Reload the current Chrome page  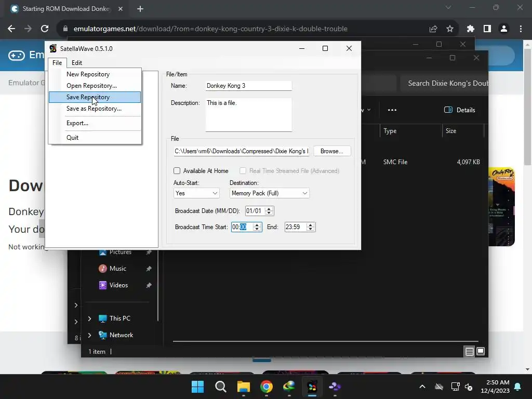pos(45,29)
